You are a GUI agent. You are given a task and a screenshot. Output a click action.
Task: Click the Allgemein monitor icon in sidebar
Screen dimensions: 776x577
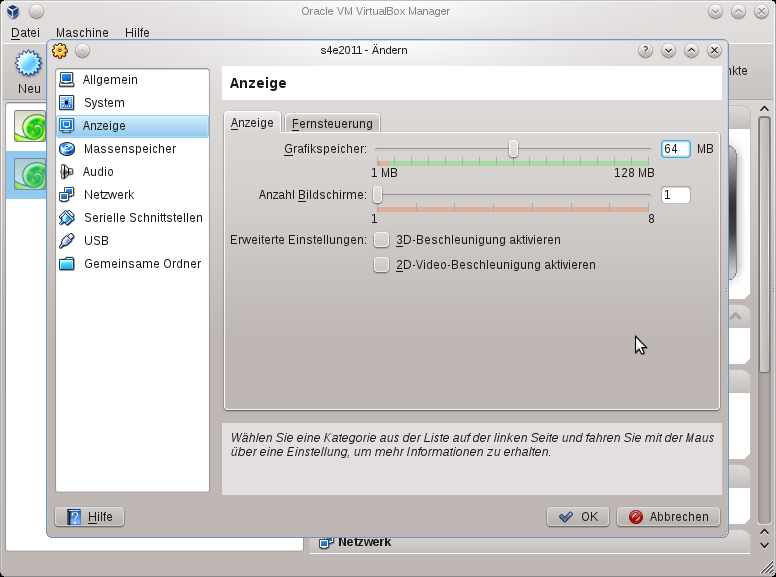click(67, 80)
